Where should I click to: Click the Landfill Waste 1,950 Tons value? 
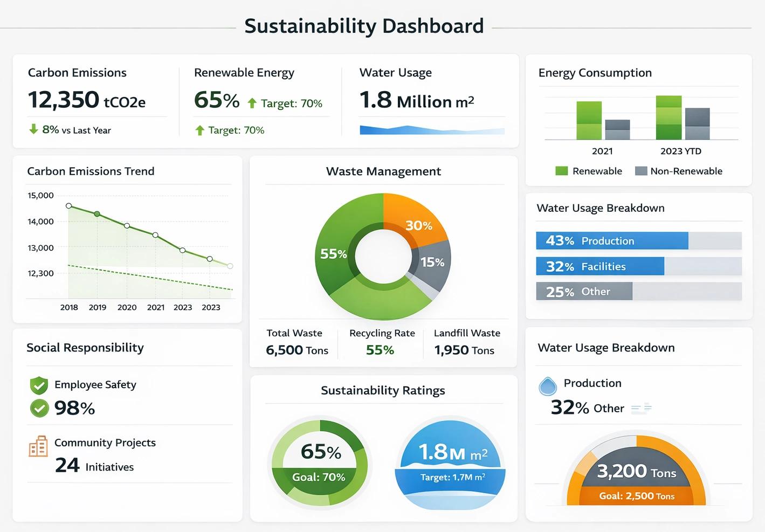tap(464, 350)
